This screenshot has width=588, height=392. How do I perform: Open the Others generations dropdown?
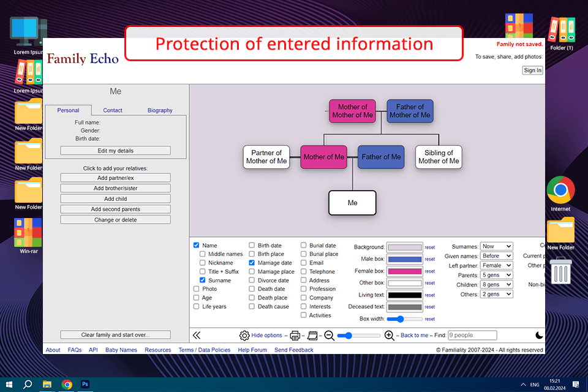pyautogui.click(x=497, y=294)
